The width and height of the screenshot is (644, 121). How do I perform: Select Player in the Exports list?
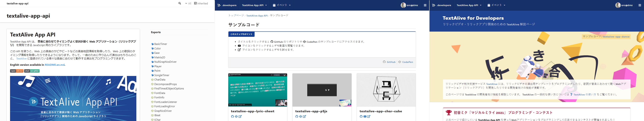tap(158, 66)
